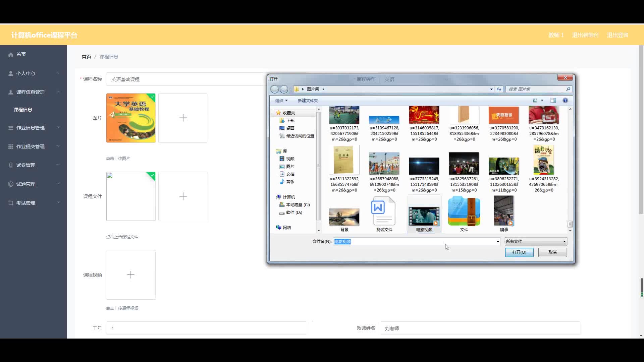
Task: Click the search magnifier icon in the dialog
Action: tap(568, 89)
